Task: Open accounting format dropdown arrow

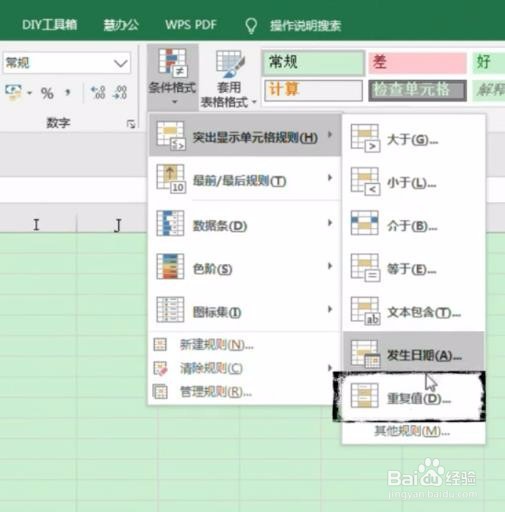Action: (x=29, y=93)
